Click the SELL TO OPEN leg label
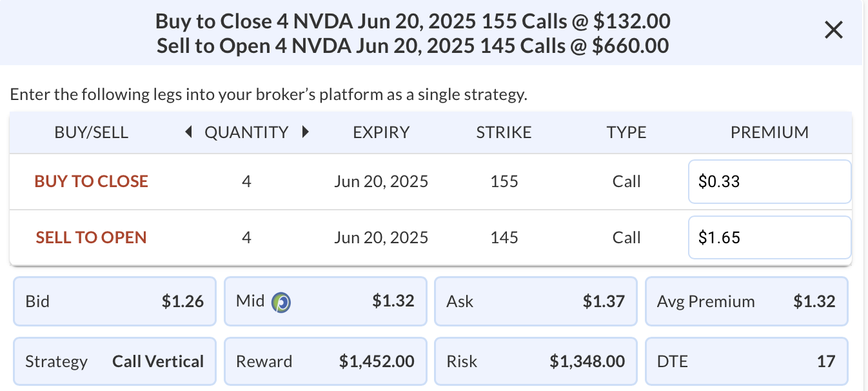 92,237
